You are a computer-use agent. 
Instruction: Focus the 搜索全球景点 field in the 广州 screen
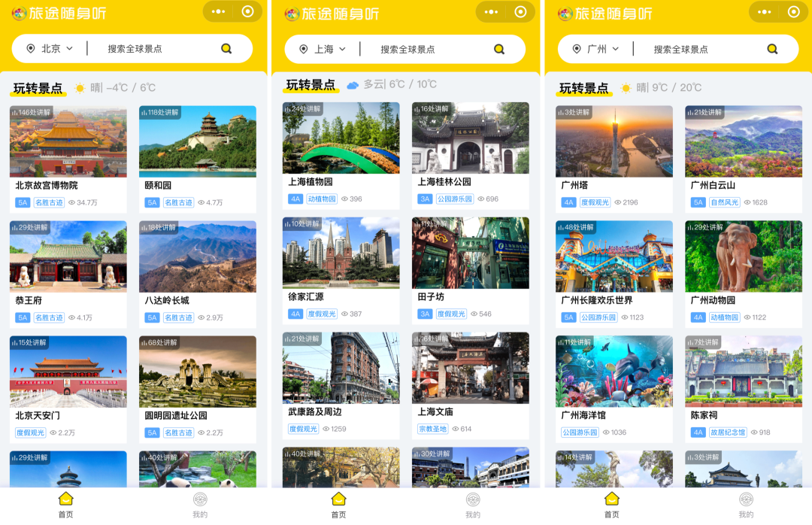(681, 49)
